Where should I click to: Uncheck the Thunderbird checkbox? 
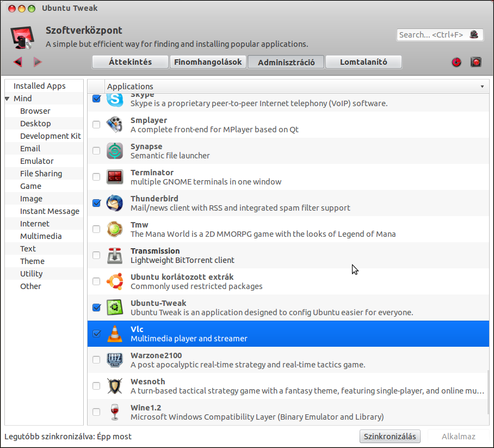tap(96, 203)
